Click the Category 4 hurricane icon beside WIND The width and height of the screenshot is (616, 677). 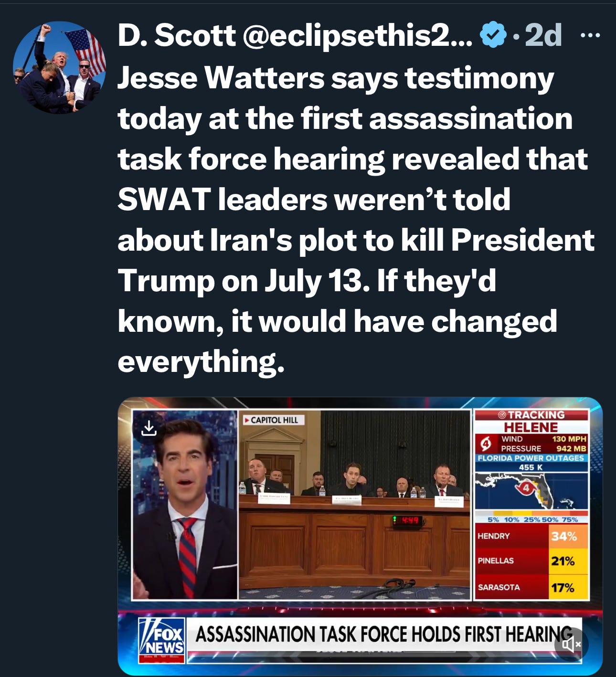tap(486, 444)
